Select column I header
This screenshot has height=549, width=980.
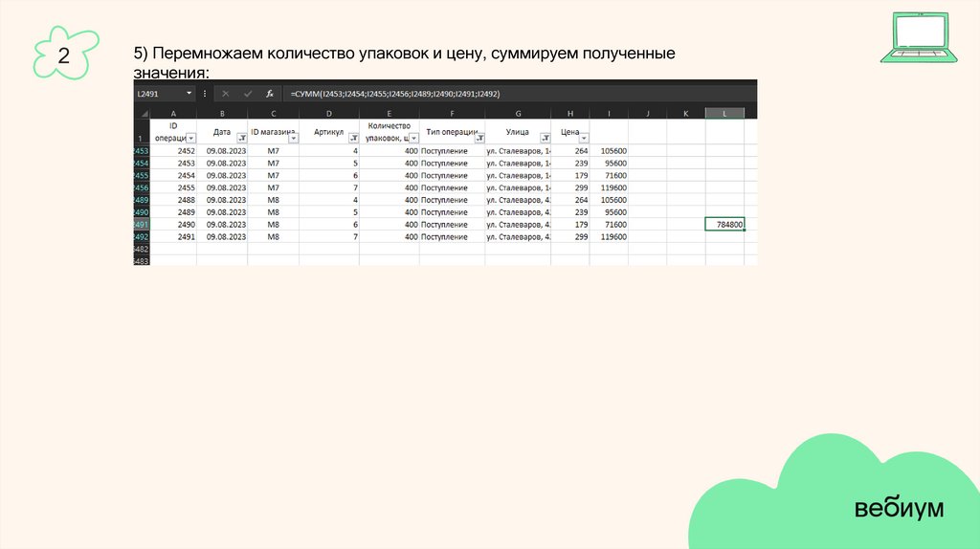[609, 114]
